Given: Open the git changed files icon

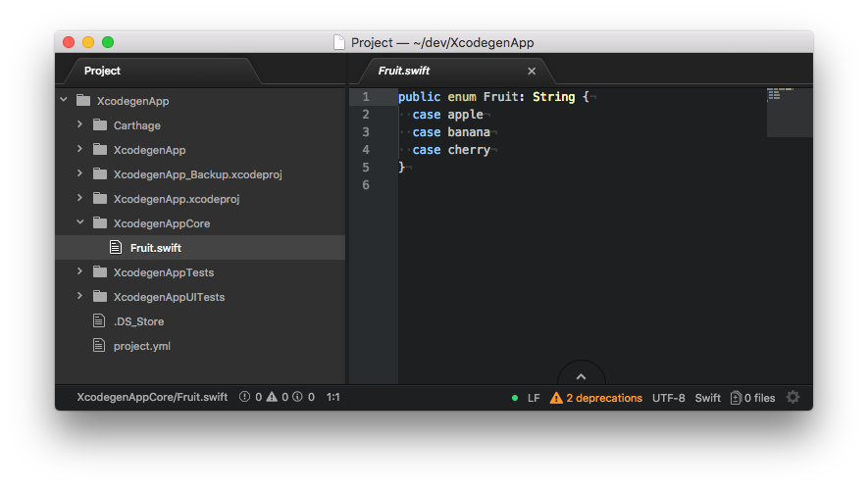Looking at the screenshot, I should pyautogui.click(x=736, y=398).
